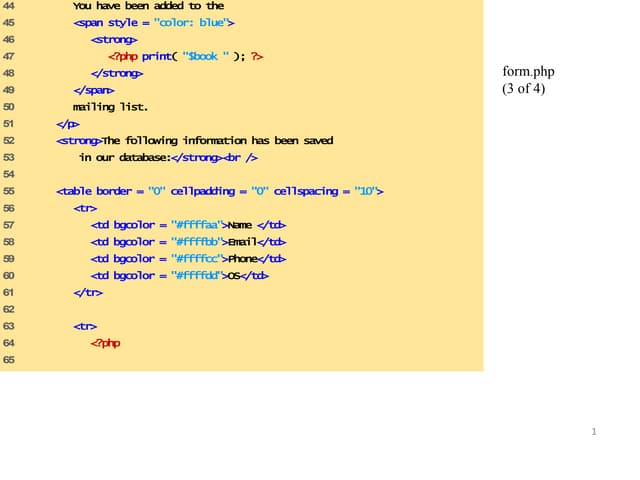The height and width of the screenshot is (480, 640).
Task: Click the table border cellpadding line
Action: click(219, 191)
